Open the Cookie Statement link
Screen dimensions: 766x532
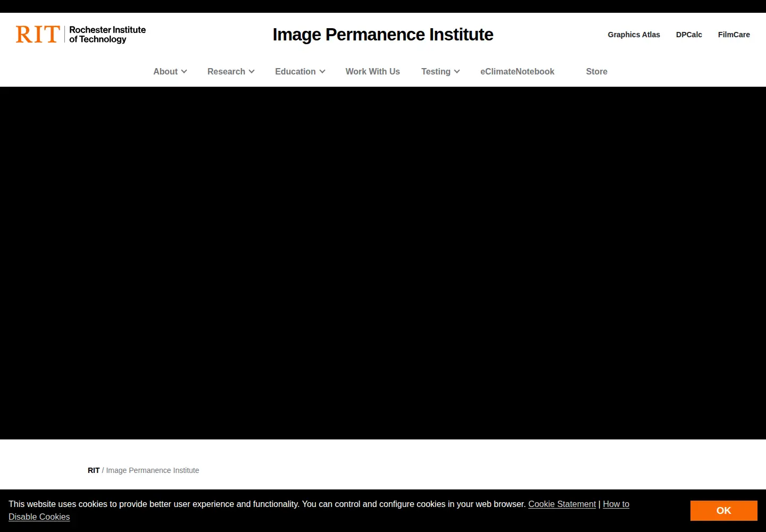pyautogui.click(x=562, y=504)
